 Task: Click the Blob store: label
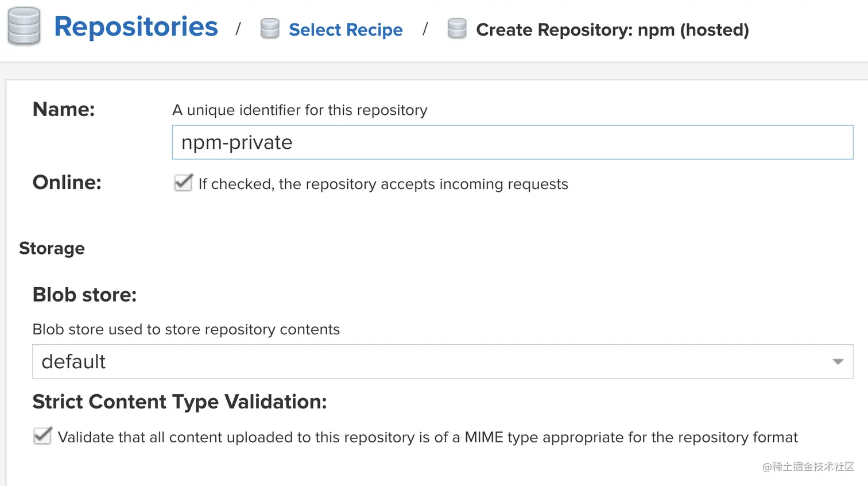(85, 295)
